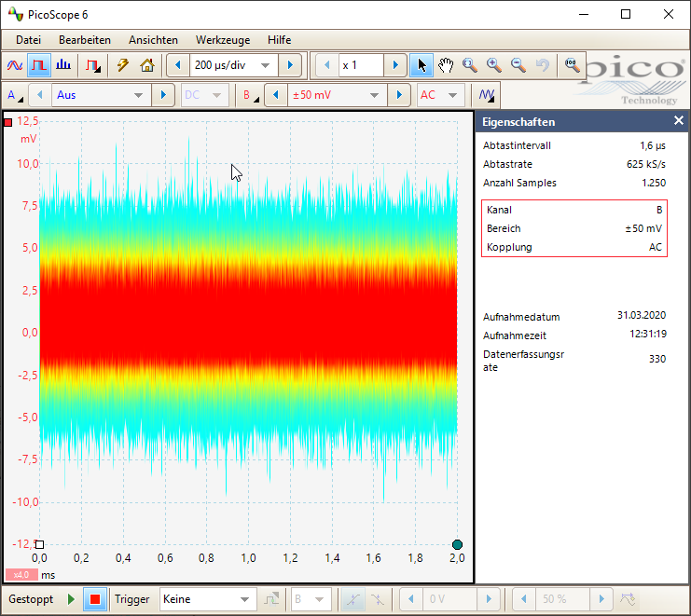Select previous channel A range
Image resolution: width=691 pixels, height=616 pixels.
point(40,95)
